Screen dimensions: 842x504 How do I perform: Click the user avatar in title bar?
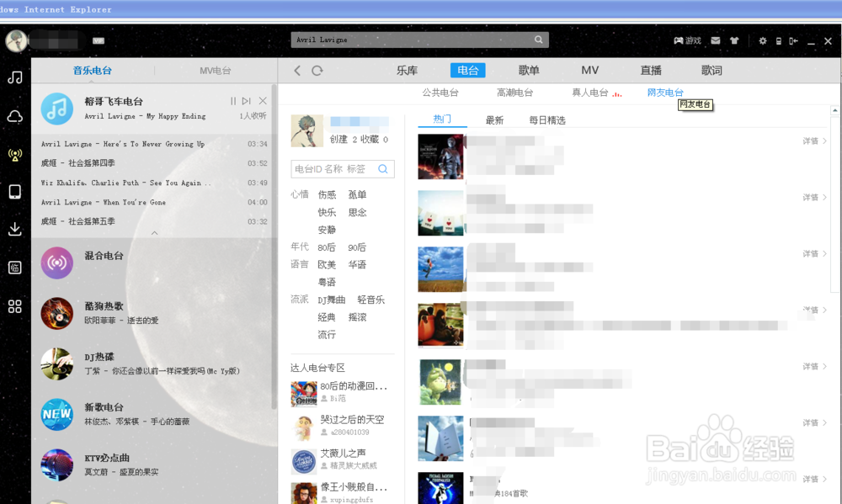click(x=16, y=40)
